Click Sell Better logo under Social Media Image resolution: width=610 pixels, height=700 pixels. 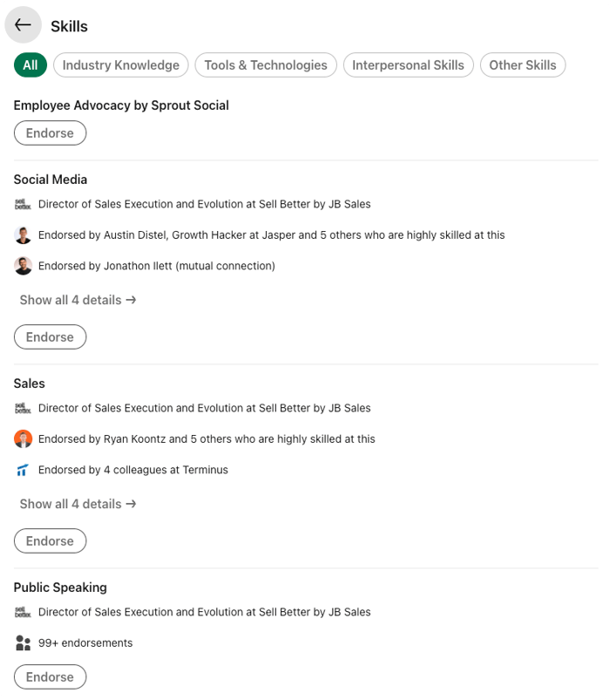23,204
